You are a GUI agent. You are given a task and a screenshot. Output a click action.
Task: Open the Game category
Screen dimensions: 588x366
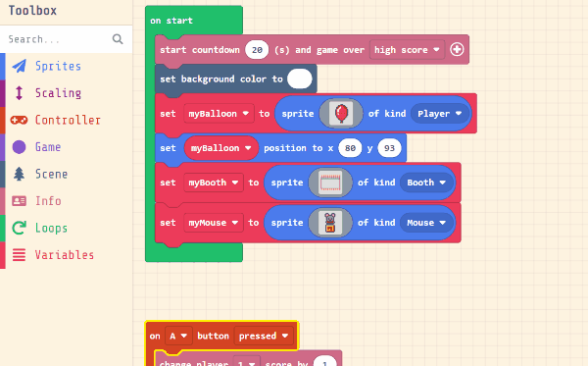66,147
